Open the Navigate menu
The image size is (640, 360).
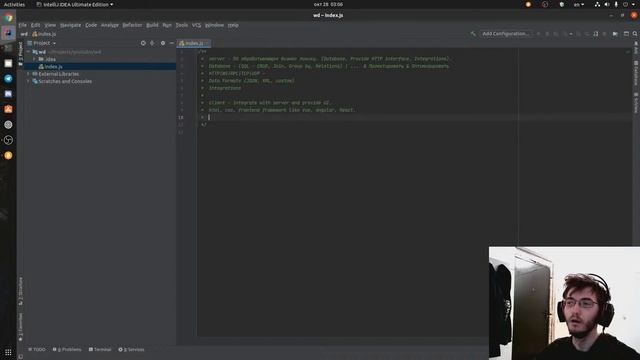click(70, 25)
